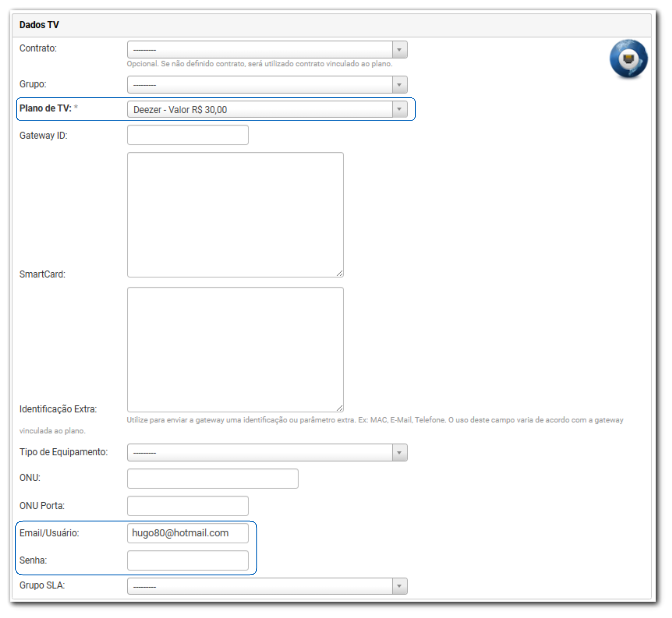This screenshot has width=672, height=618.
Task: Open the Tipo de Equipamento dropdown
Action: pyautogui.click(x=260, y=453)
